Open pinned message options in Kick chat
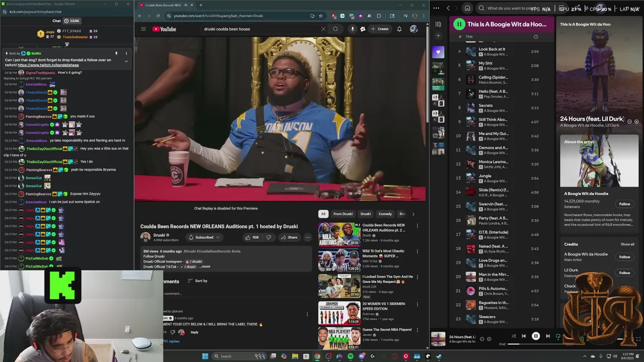This screenshot has height=362, width=644. click(126, 53)
